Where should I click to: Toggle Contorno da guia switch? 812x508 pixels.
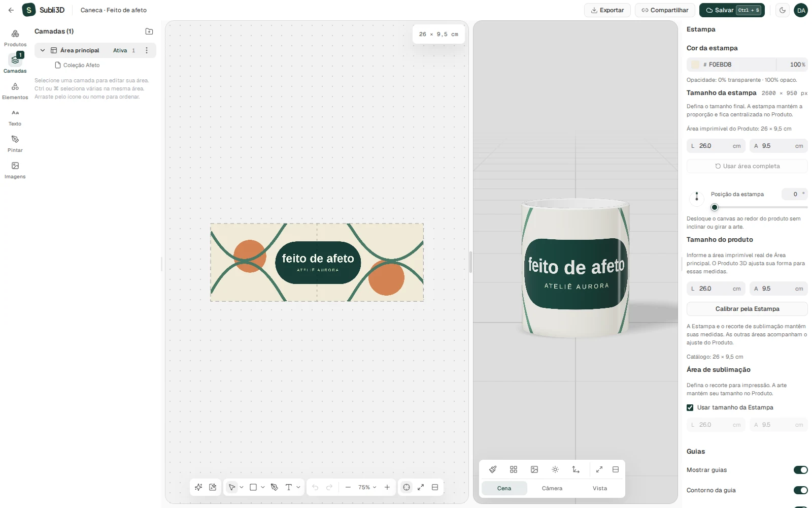801,490
